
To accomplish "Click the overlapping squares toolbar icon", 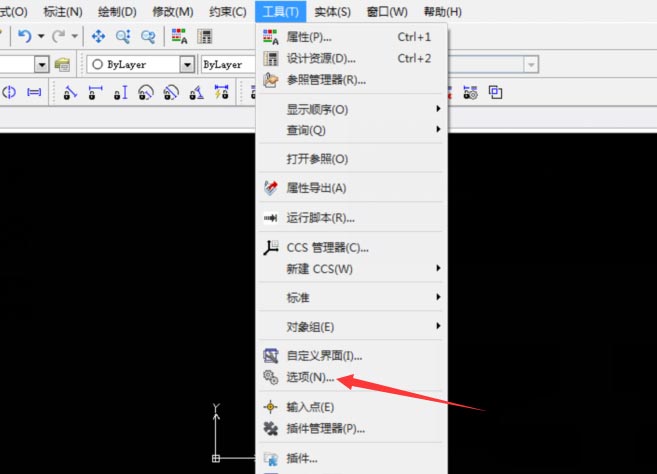I will point(495,92).
